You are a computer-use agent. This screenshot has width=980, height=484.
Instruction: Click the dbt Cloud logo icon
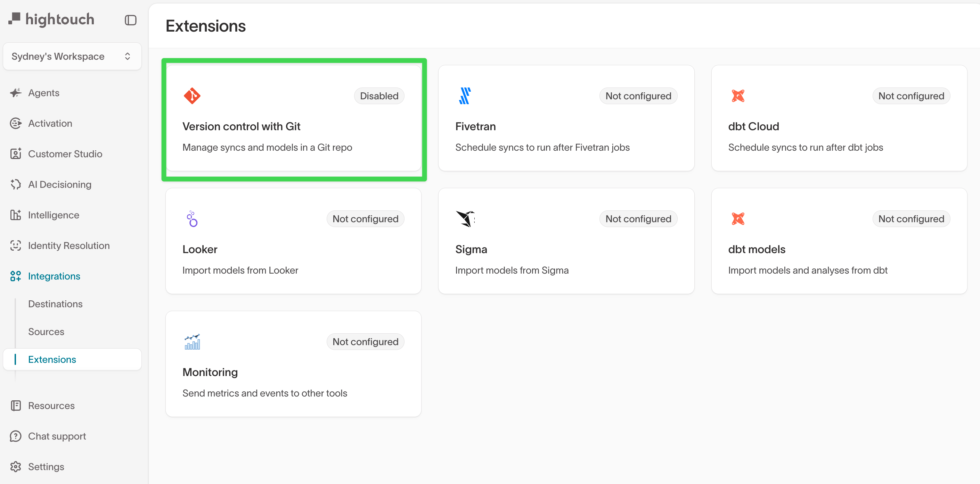738,96
